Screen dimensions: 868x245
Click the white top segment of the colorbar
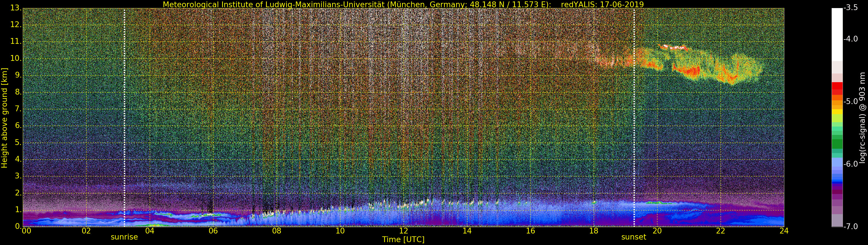point(837,34)
